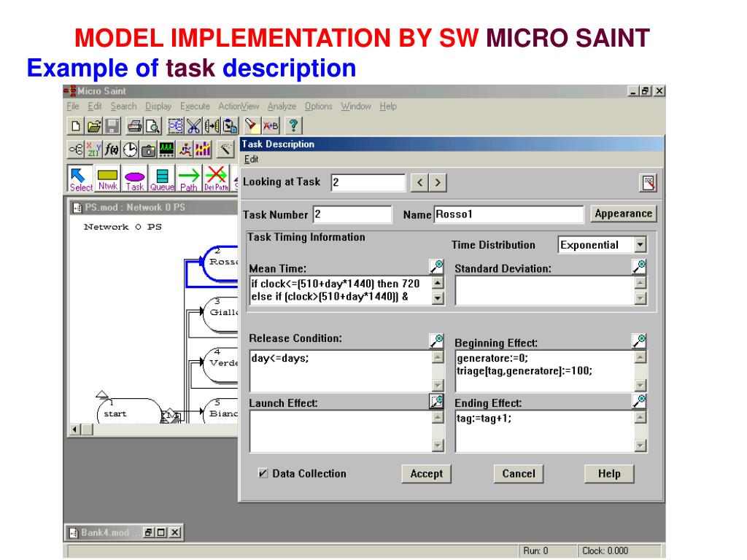747x560 pixels.
Task: Click the Looking at Task input field
Action: (x=368, y=182)
